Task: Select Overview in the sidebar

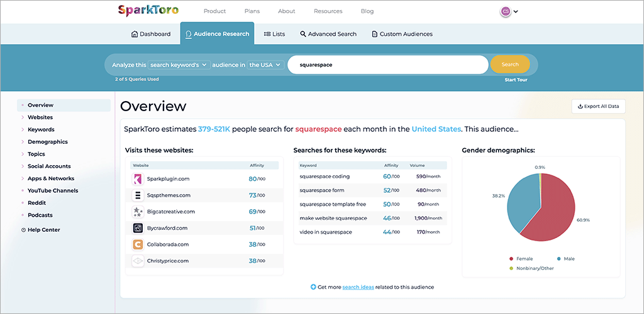Action: [x=64, y=106]
